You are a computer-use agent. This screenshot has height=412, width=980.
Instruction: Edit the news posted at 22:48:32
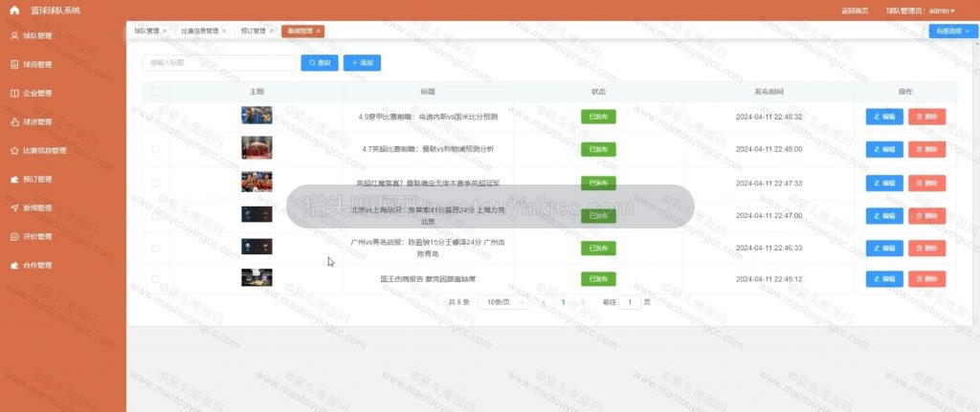(883, 117)
